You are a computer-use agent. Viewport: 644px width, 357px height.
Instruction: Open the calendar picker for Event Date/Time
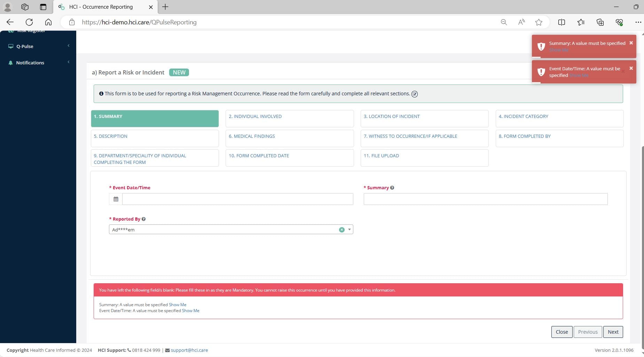(116, 199)
